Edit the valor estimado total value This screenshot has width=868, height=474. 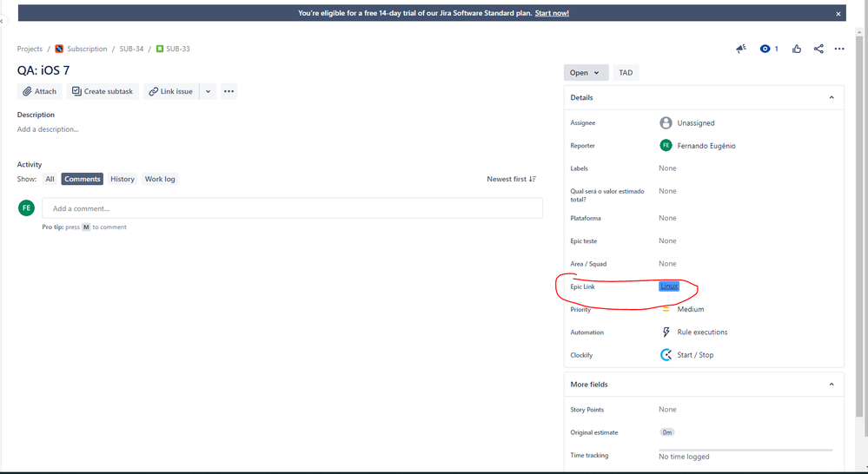(667, 191)
